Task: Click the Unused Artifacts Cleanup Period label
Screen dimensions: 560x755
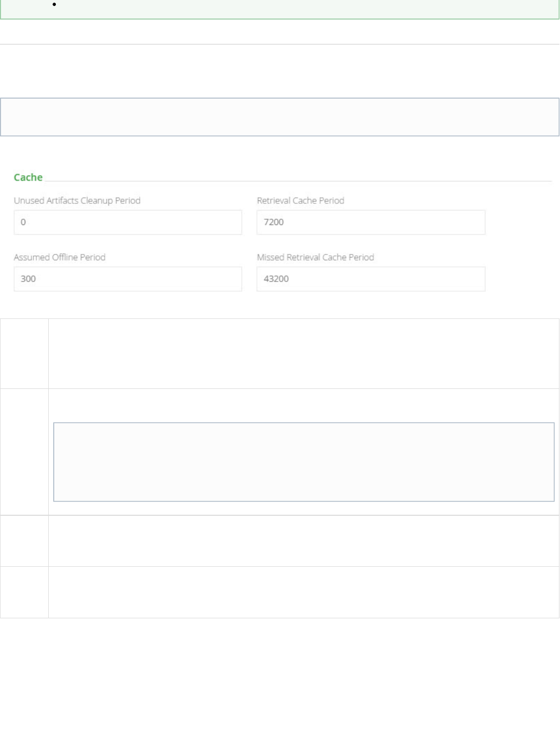Action: 77,201
